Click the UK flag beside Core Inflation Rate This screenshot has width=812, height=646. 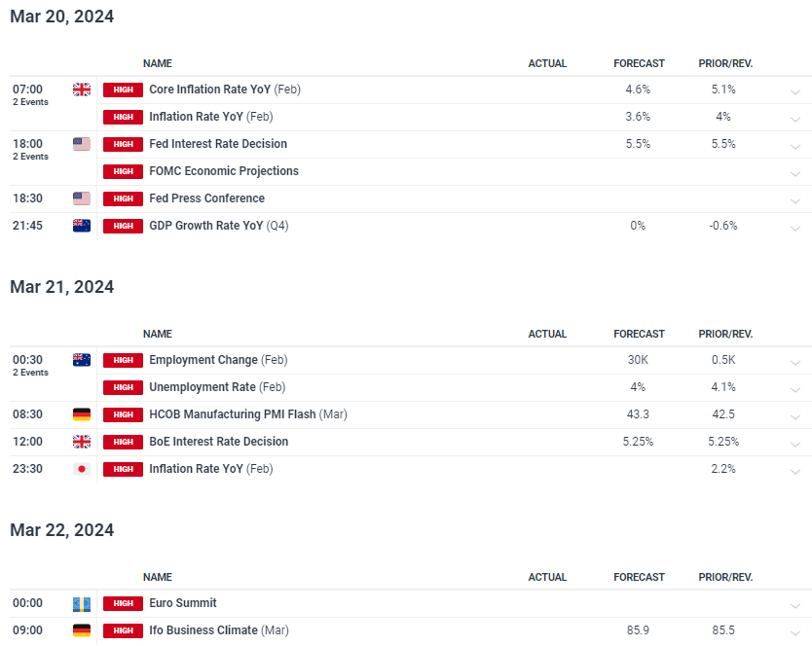point(82,90)
